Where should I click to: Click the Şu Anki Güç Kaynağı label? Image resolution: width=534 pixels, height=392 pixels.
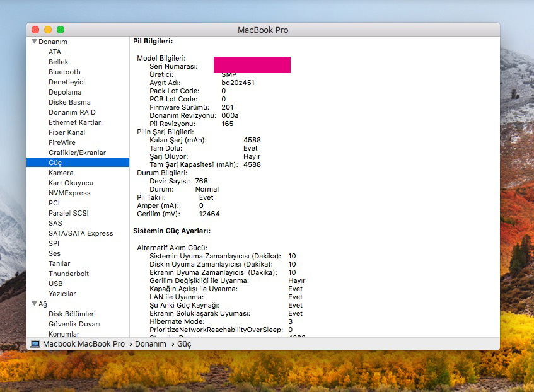[184, 305]
